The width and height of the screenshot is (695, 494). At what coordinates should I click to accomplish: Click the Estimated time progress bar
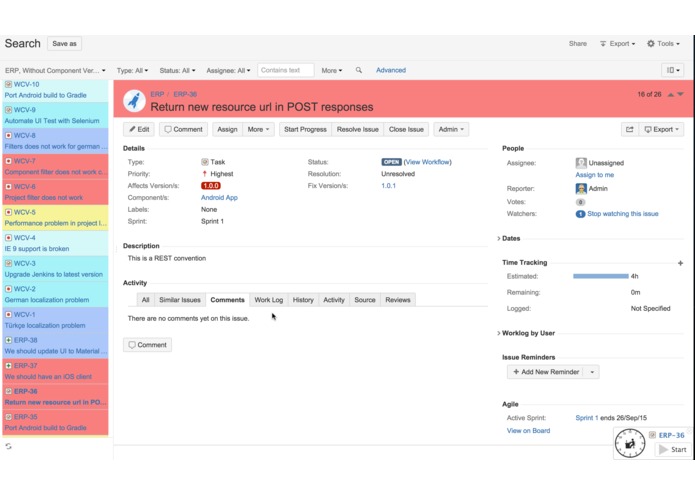pos(601,276)
